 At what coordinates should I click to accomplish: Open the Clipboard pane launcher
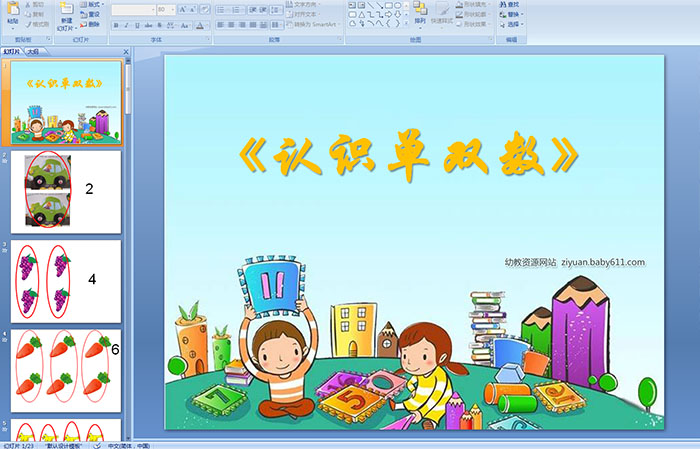48,40
